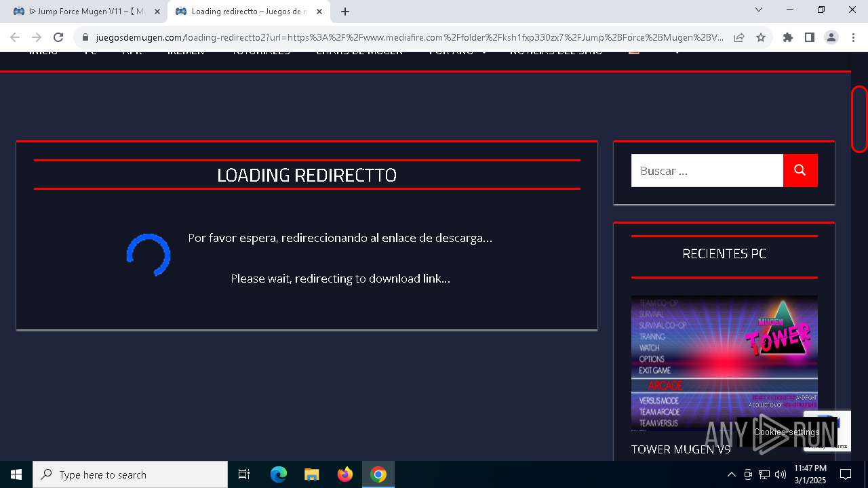Open the Tower Mugen V9 thumbnail

[x=724, y=363]
